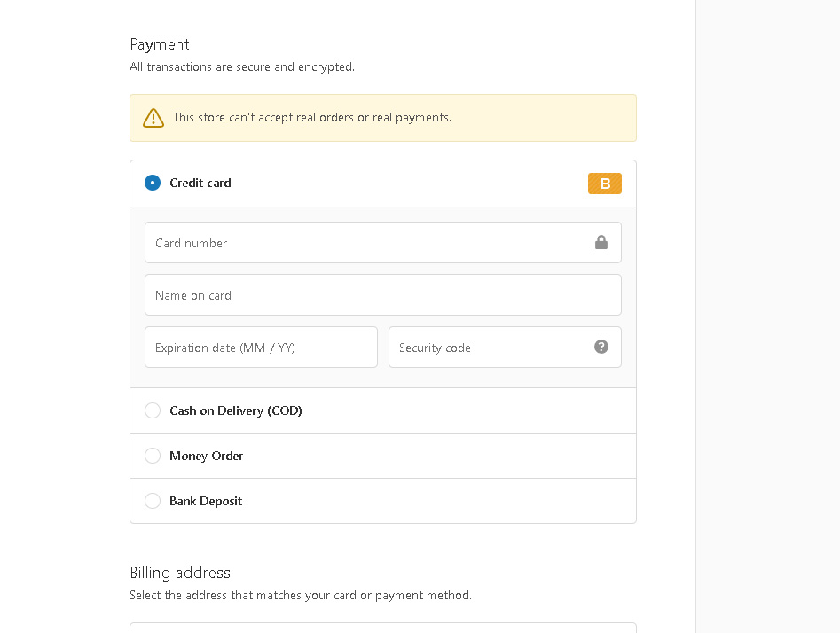Click the security code help question mark

tap(601, 347)
